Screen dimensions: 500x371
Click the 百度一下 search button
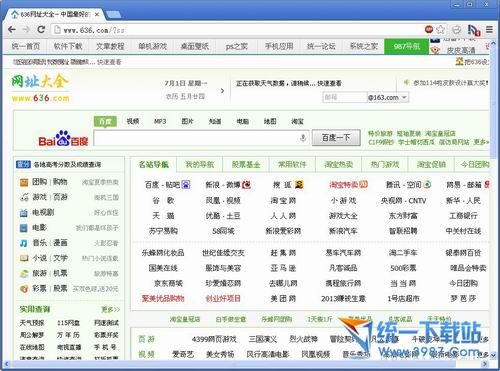click(x=336, y=138)
